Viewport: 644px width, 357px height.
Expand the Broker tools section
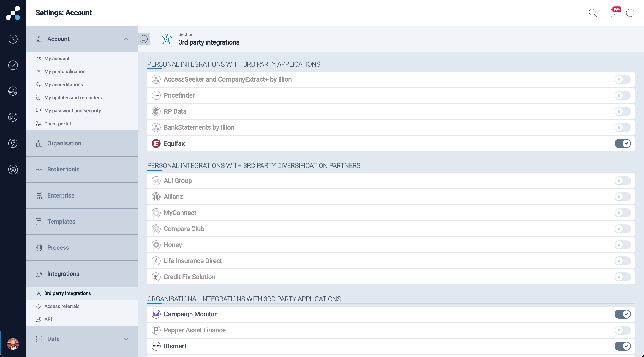point(82,170)
